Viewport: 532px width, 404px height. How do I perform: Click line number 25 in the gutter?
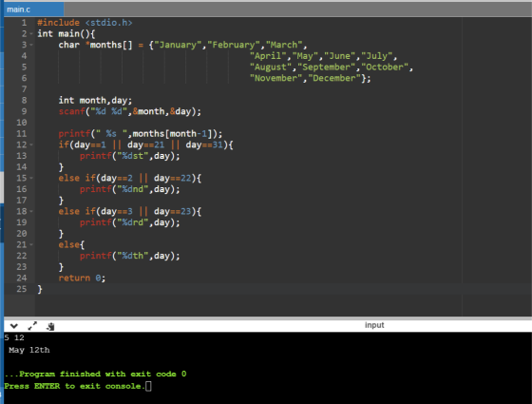[21, 289]
